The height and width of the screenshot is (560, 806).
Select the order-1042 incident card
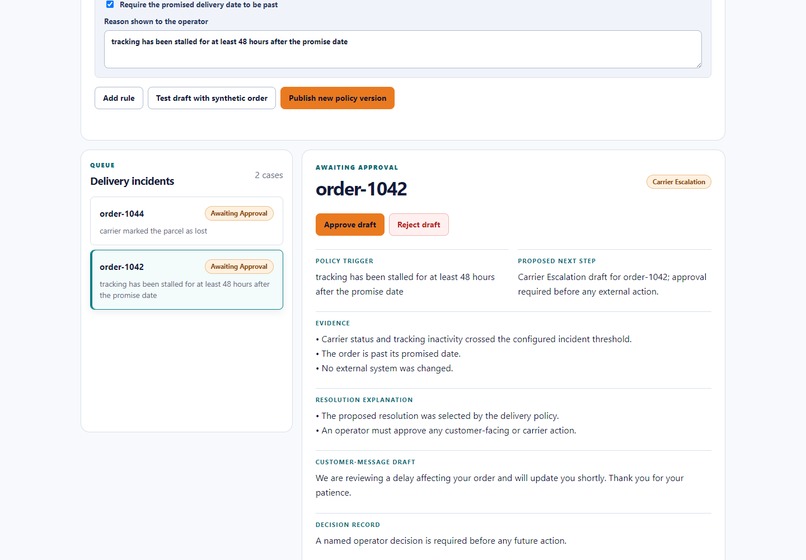click(x=187, y=280)
